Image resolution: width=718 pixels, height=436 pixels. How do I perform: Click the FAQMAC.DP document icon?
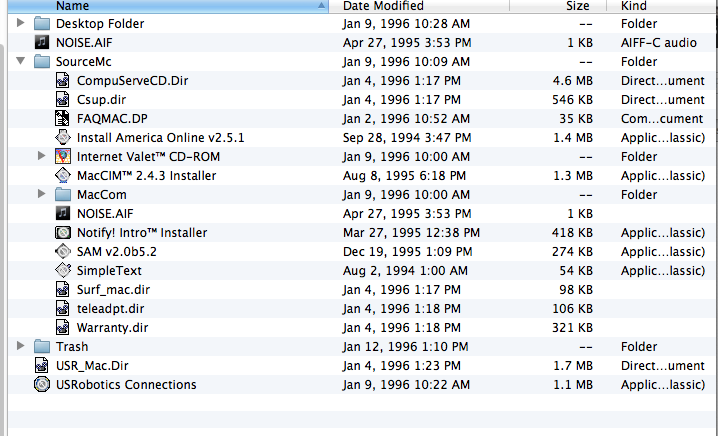pos(63,119)
